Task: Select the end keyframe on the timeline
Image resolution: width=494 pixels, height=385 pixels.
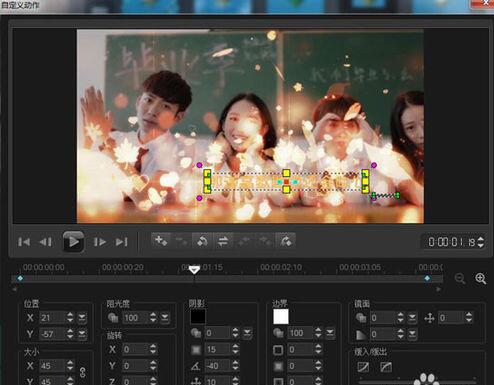Action: click(x=427, y=278)
